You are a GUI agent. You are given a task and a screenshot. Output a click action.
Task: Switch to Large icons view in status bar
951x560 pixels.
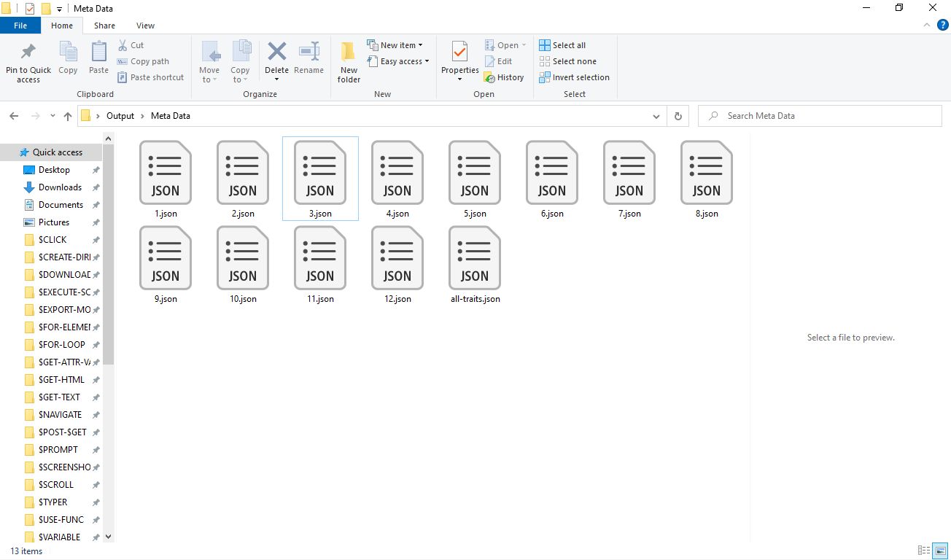click(940, 551)
